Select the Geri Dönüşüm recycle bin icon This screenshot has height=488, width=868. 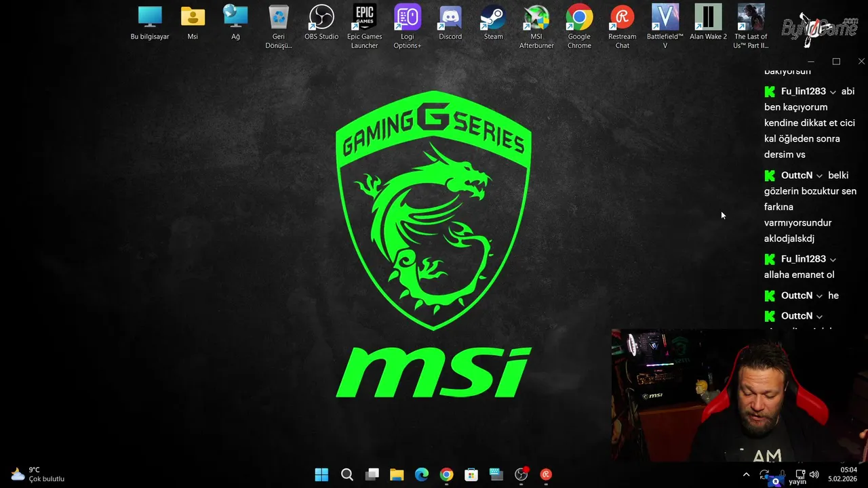click(x=279, y=27)
